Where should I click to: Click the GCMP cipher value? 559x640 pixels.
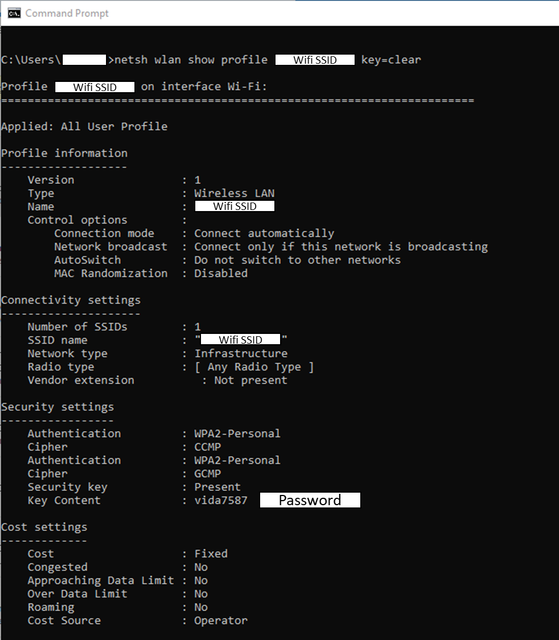pos(208,473)
